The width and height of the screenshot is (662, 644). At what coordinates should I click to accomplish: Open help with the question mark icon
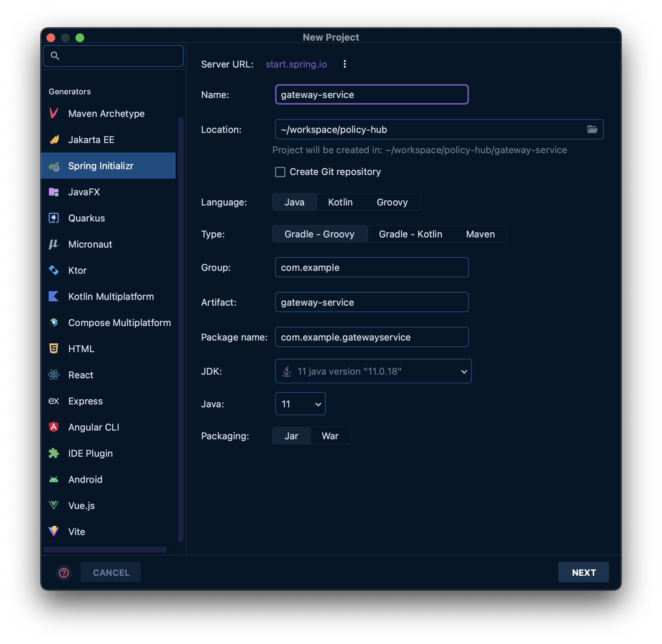pos(64,573)
